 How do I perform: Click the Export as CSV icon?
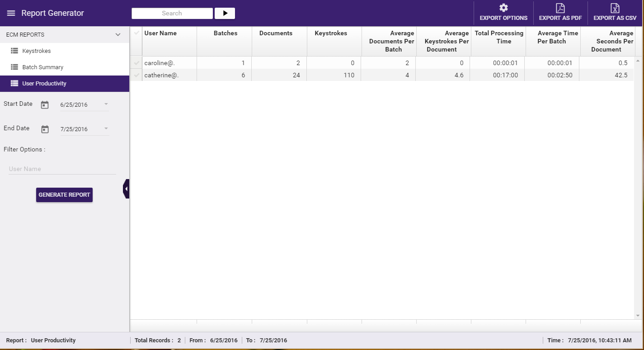click(615, 8)
